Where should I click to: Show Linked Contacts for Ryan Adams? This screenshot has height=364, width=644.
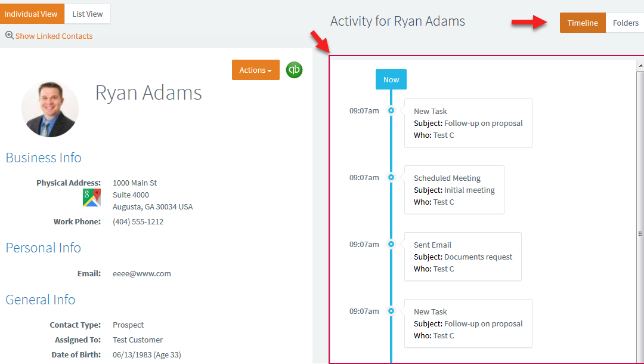54,36
